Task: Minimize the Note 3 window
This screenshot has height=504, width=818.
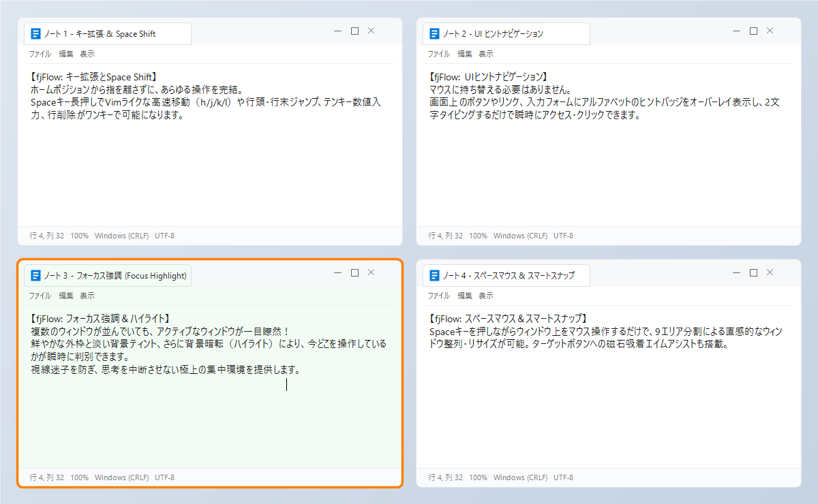Action: (337, 272)
